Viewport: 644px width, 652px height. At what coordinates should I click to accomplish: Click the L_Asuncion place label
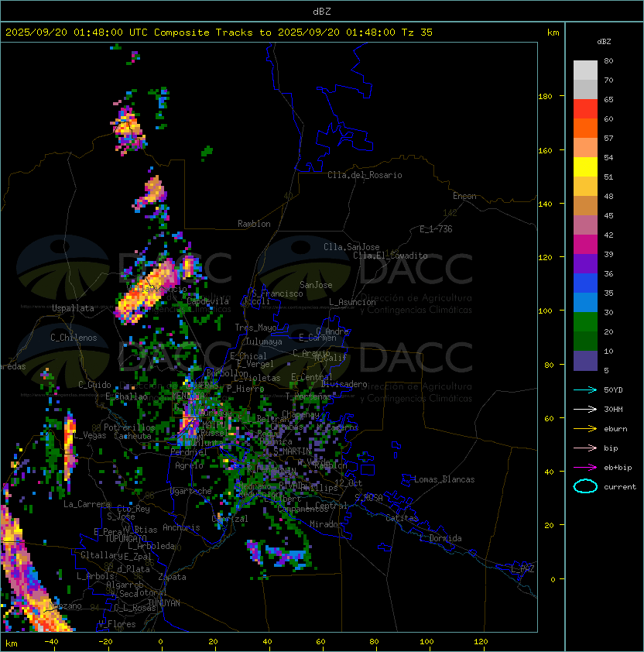(352, 302)
